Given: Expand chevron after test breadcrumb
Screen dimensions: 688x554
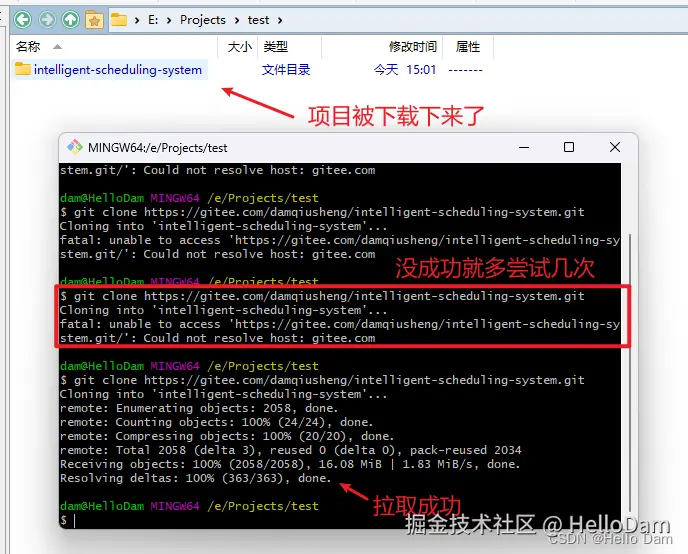Looking at the screenshot, I should pos(280,20).
